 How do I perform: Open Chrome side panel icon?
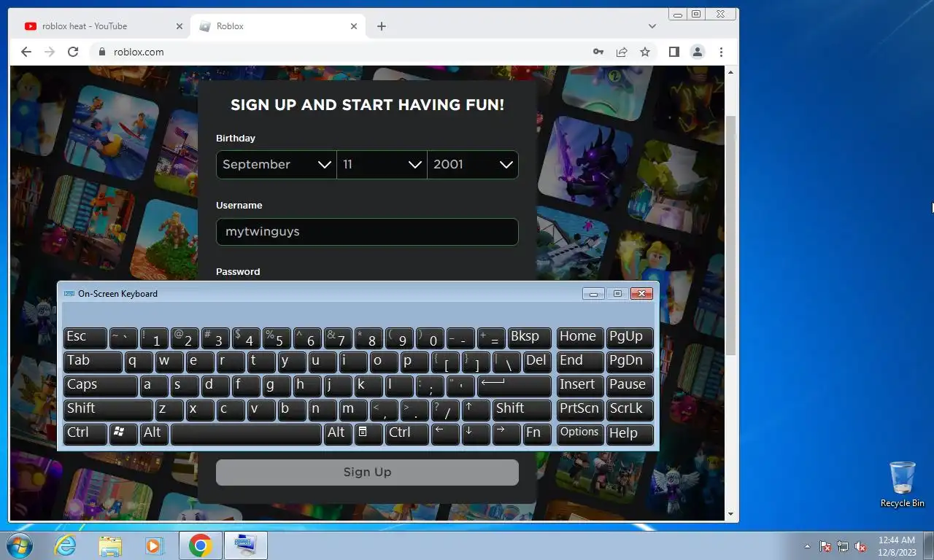[x=674, y=52]
